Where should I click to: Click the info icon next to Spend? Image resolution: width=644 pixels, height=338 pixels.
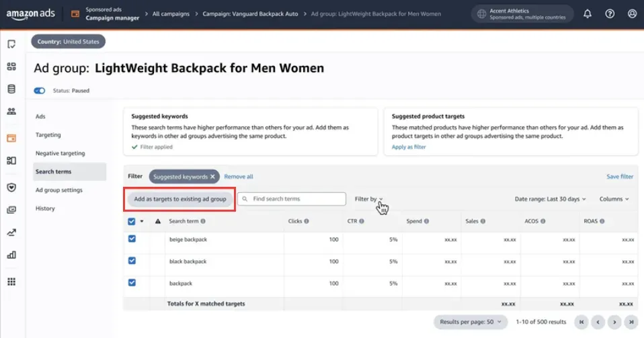pos(426,221)
